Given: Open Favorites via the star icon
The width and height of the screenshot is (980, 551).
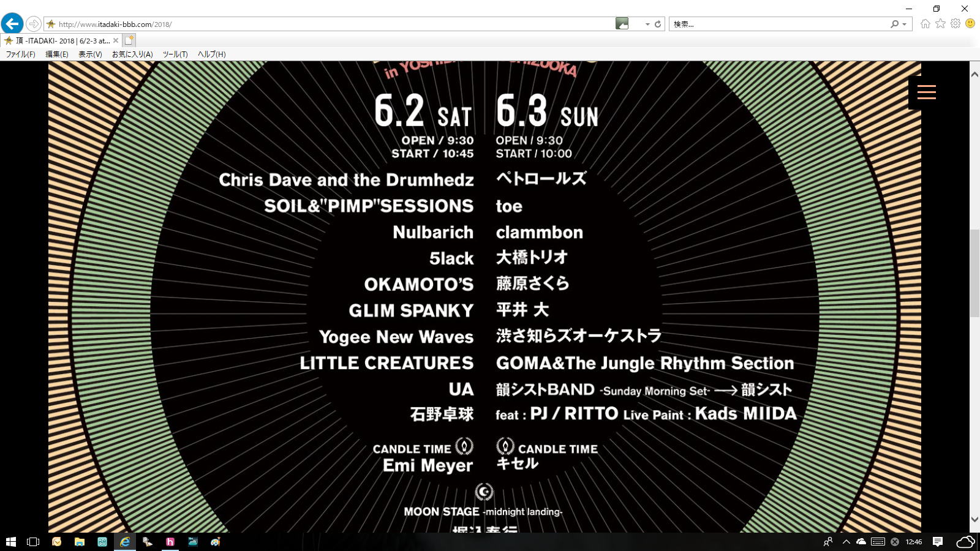Looking at the screenshot, I should [940, 23].
